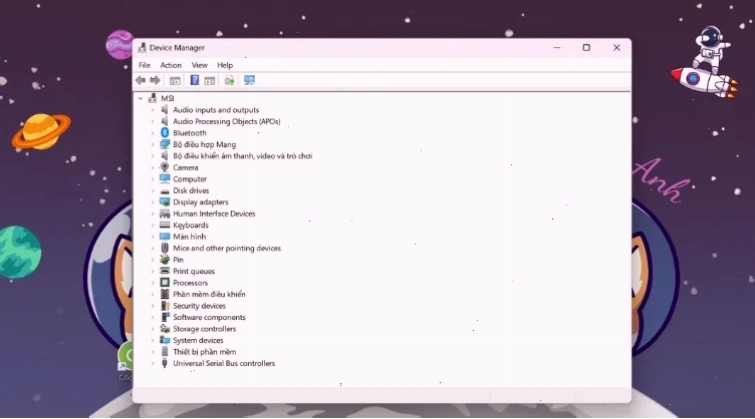Click the Computer category monitor icon

click(165, 179)
